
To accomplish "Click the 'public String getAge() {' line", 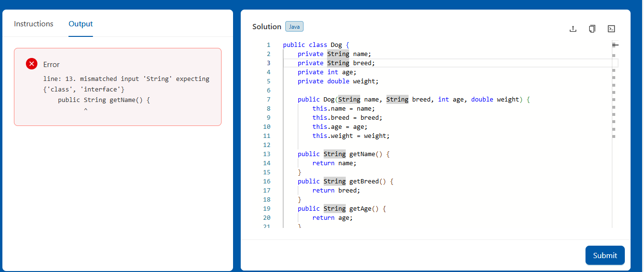I will [342, 209].
